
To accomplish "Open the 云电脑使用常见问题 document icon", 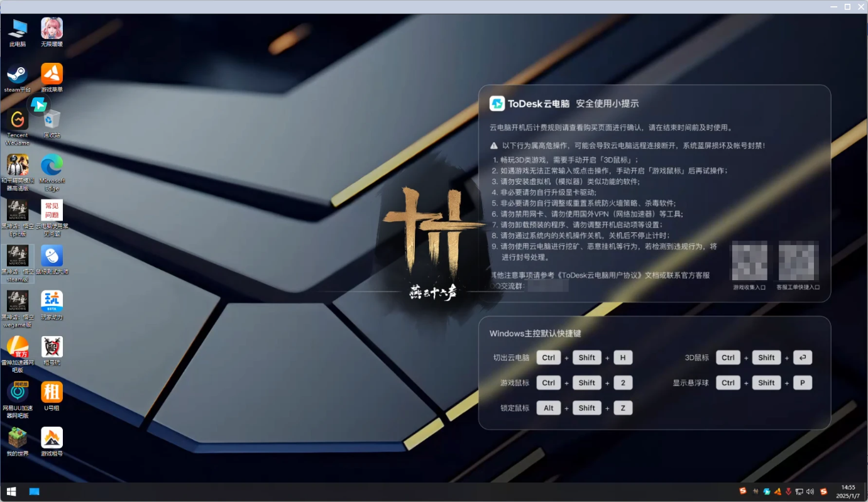I will coord(52,218).
